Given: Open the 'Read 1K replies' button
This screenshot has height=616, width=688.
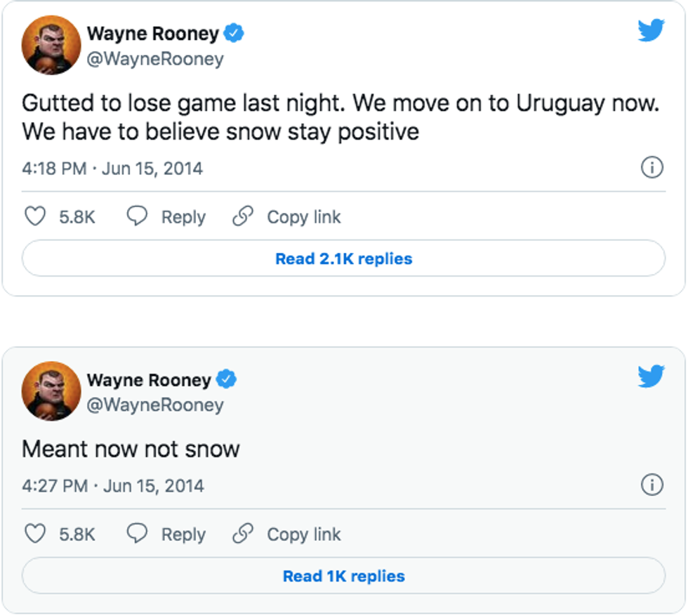Looking at the screenshot, I should coord(343,577).
